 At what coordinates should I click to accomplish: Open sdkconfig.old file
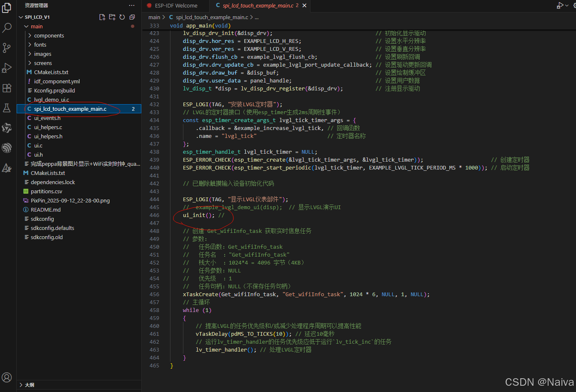(79, 237)
